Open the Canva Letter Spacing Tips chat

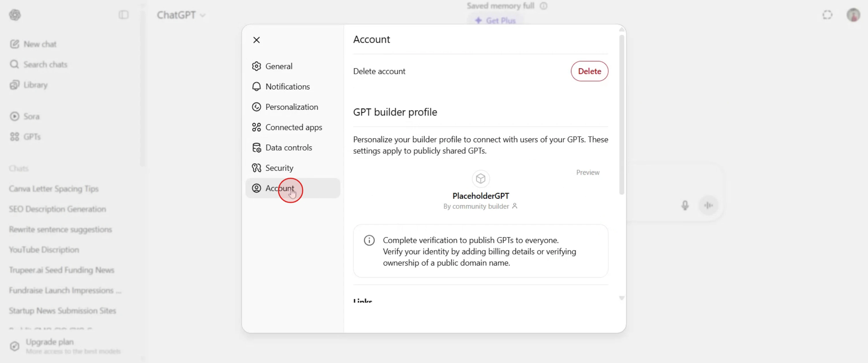pos(54,189)
